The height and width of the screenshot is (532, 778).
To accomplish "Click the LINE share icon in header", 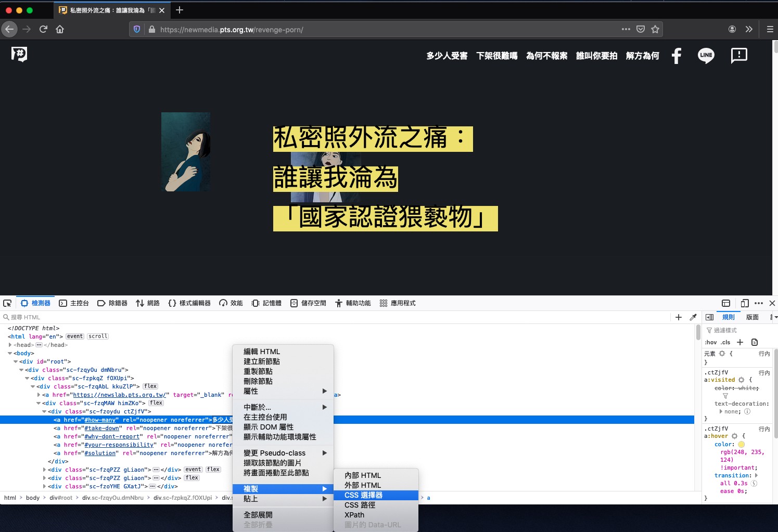I will (x=706, y=56).
